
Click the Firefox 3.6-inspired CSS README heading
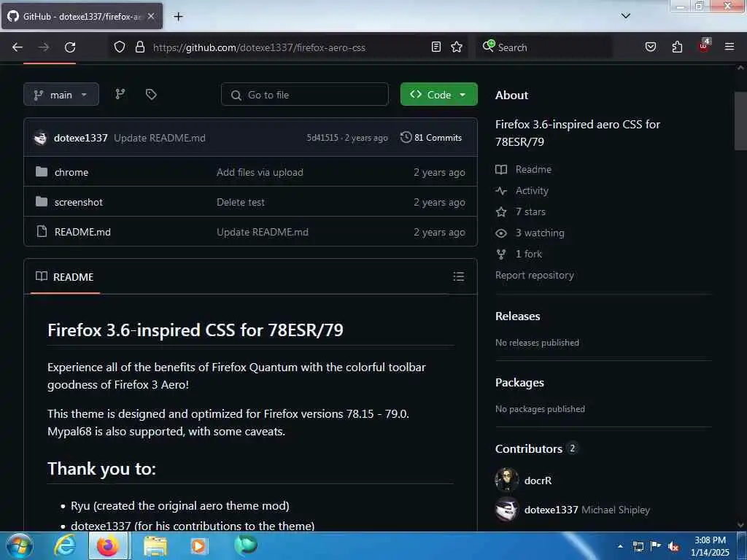point(196,330)
